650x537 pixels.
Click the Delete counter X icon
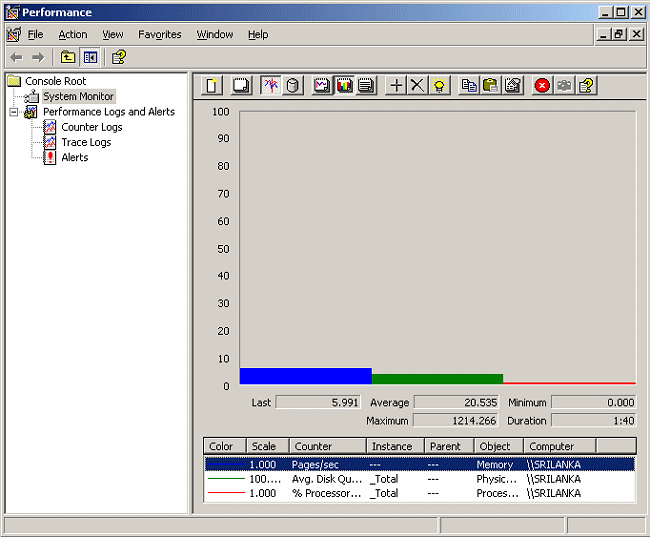[417, 85]
